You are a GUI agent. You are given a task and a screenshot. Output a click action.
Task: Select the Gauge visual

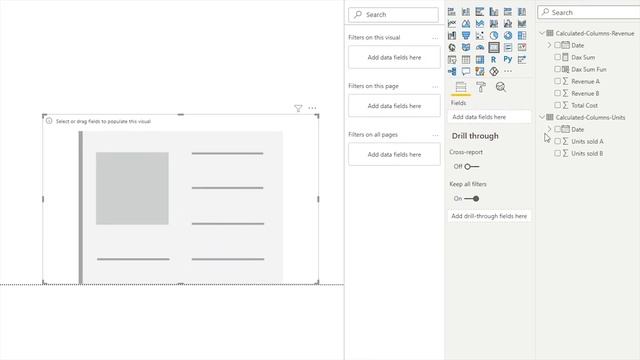480,47
